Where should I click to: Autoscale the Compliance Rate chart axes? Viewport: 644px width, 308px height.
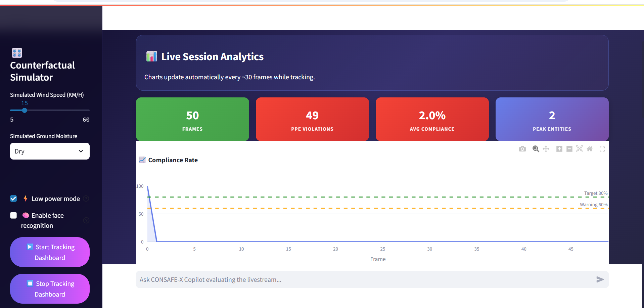click(x=579, y=149)
